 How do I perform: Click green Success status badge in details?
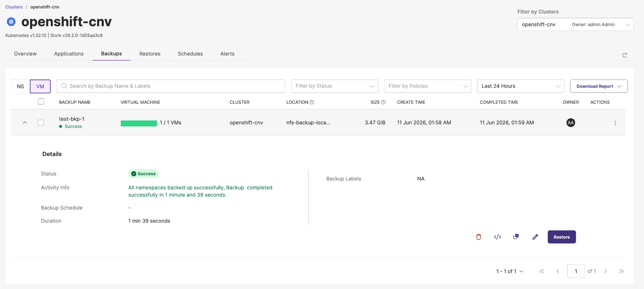pos(143,174)
